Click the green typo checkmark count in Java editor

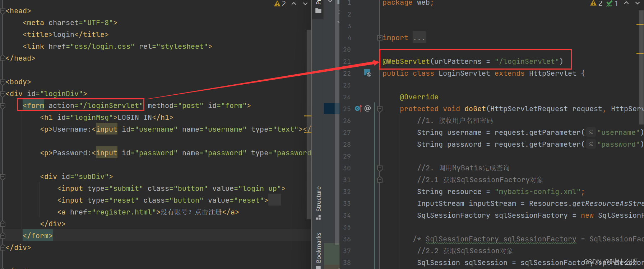(x=612, y=3)
